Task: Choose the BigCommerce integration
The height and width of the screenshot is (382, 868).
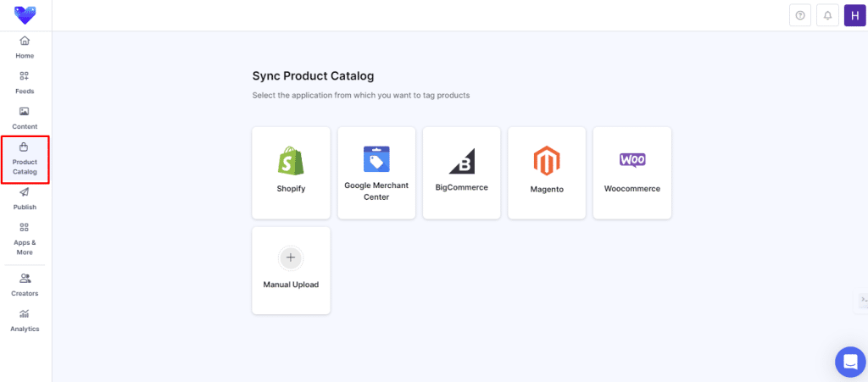Action: point(461,173)
